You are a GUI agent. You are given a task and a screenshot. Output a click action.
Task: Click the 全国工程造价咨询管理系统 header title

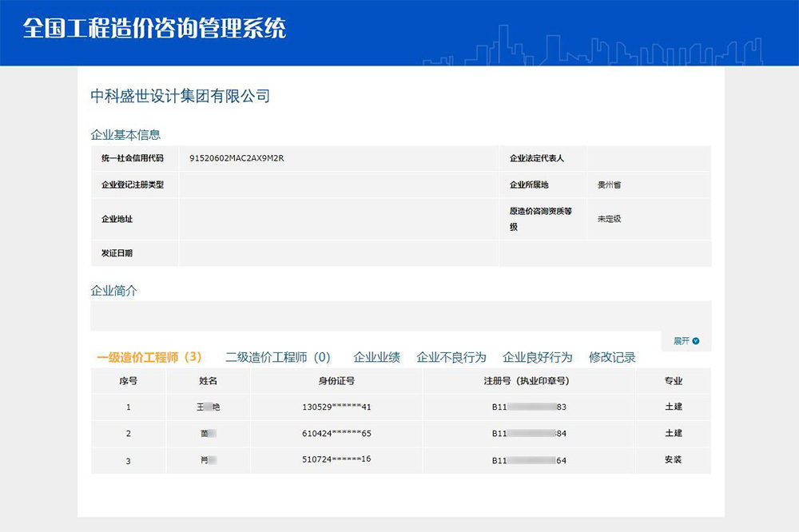click(154, 29)
